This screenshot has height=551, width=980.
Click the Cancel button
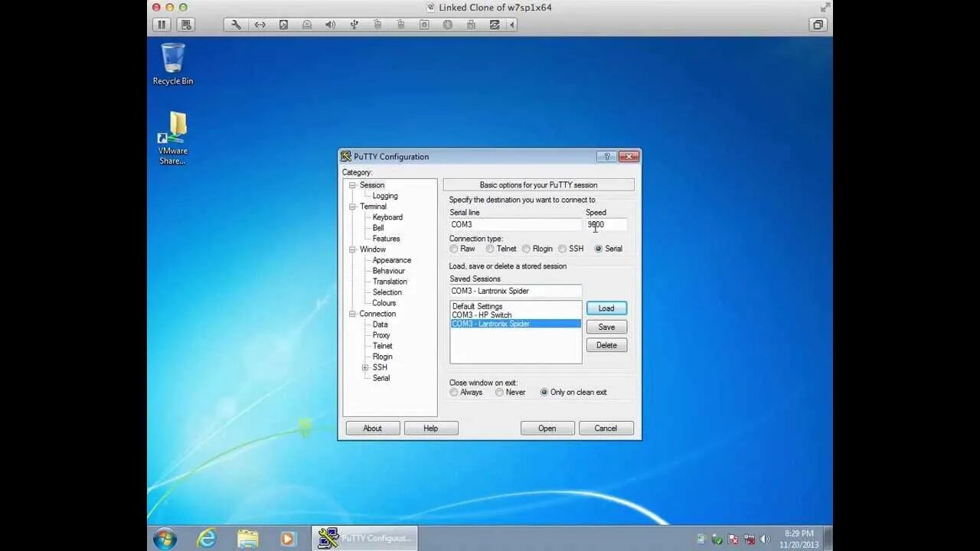click(606, 429)
